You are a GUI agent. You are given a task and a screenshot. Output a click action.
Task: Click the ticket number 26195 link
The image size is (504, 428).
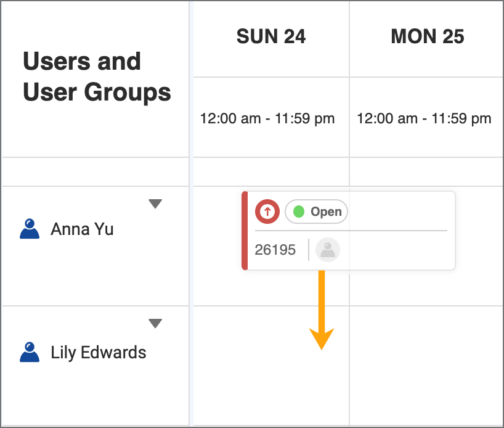(x=274, y=250)
